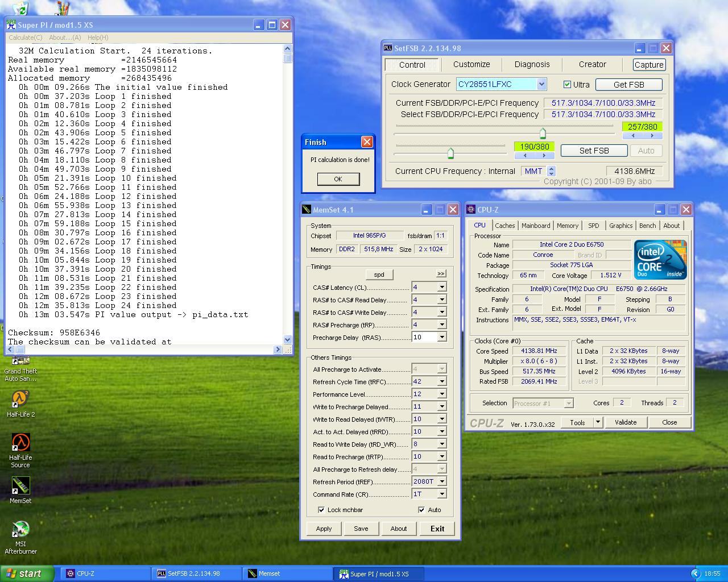The height and width of the screenshot is (582, 728).
Task: Open the Clock Generator dropdown
Action: click(x=541, y=84)
